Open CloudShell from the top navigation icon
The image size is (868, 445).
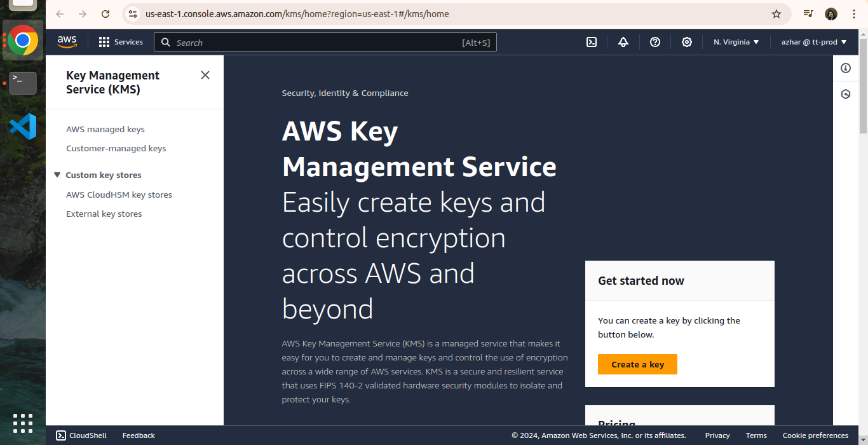click(591, 42)
